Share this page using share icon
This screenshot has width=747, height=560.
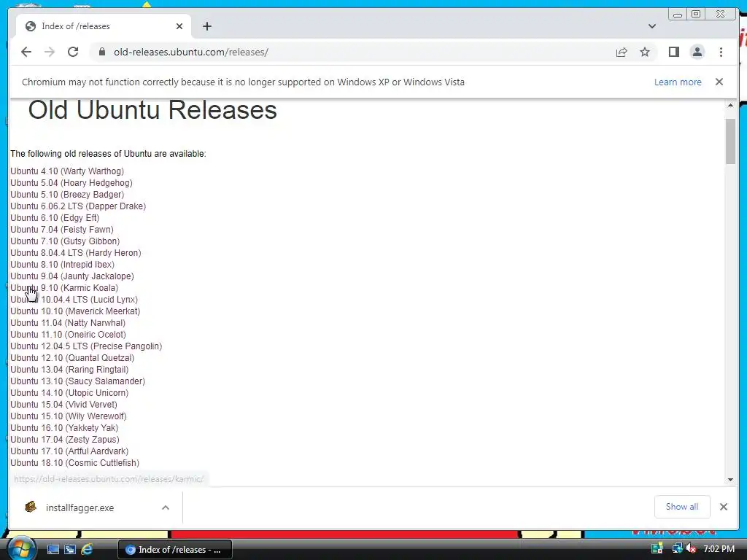click(622, 52)
